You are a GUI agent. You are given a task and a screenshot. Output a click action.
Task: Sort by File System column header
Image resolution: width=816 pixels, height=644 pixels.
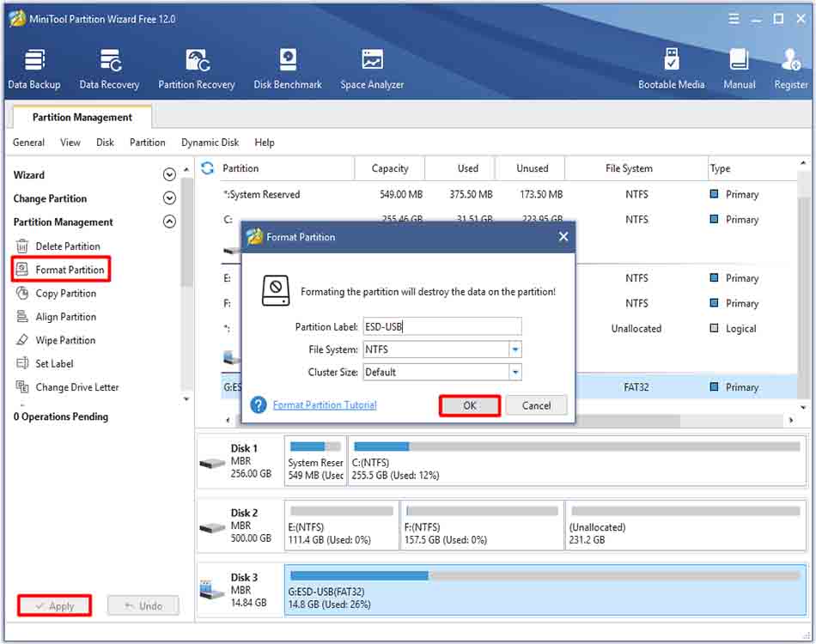click(x=636, y=168)
